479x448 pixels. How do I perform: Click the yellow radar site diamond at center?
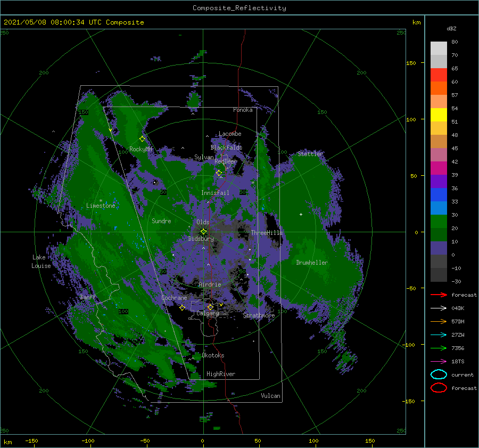coord(203,232)
